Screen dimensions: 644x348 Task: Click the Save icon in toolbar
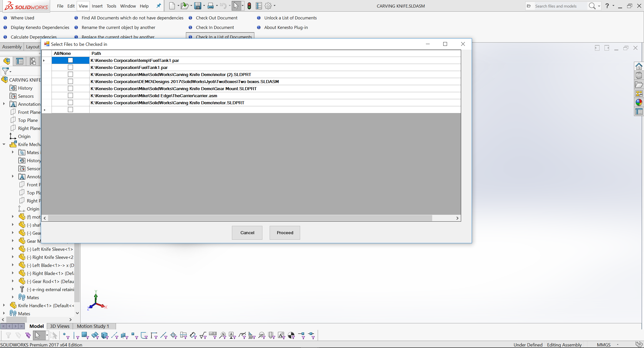point(198,6)
